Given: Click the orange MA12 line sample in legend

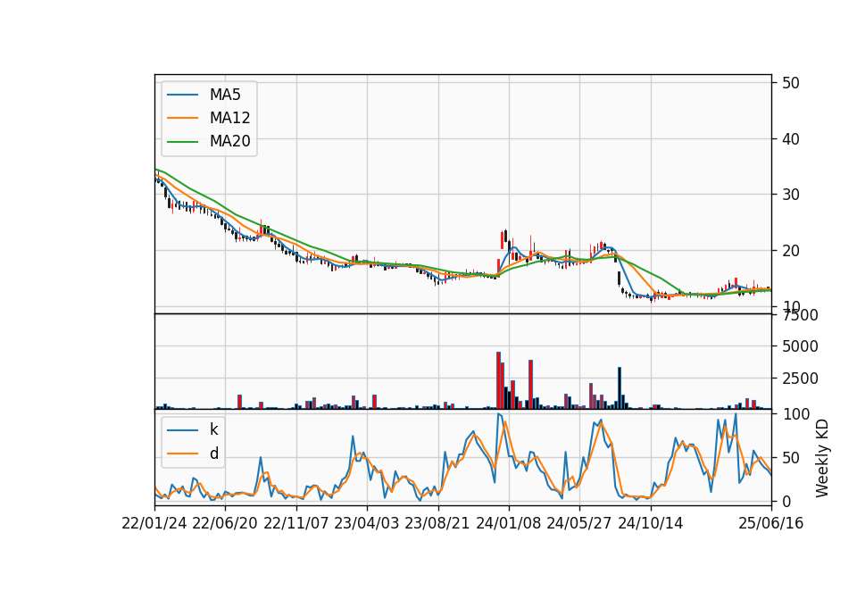Looking at the screenshot, I should [x=182, y=118].
